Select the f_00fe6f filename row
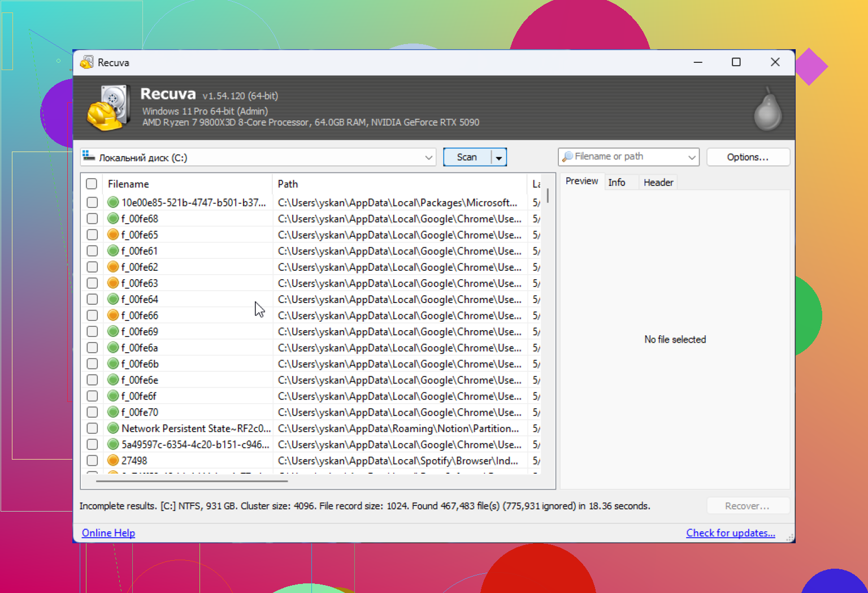Viewport: 868px width, 593px height. click(138, 396)
